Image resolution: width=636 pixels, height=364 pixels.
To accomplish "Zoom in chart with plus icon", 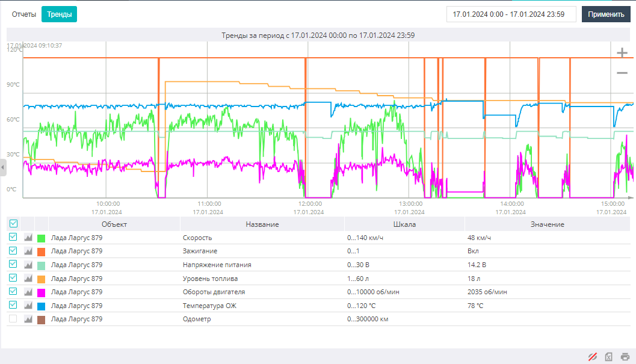I will coord(622,53).
